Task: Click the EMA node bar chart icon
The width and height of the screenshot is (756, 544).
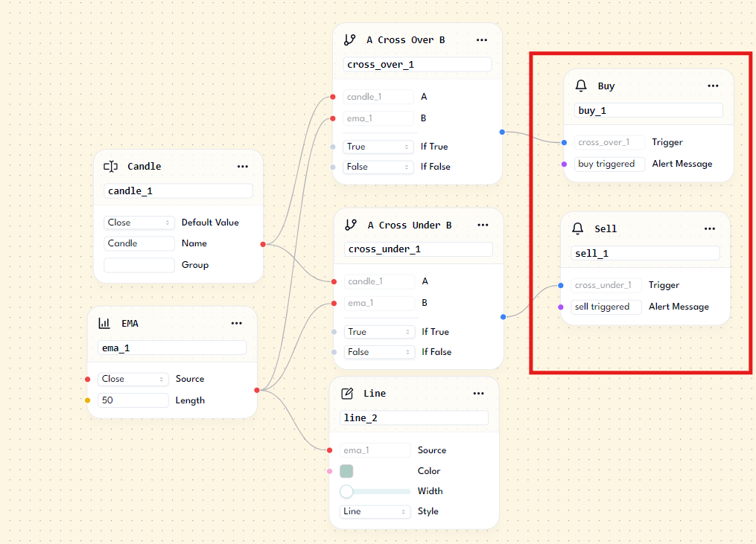Action: click(x=104, y=324)
